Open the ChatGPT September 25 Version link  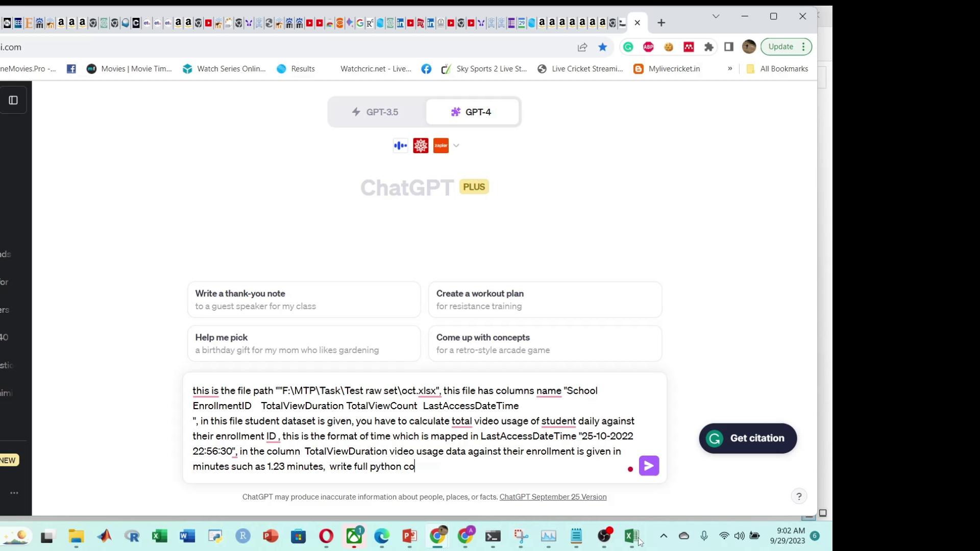pyautogui.click(x=553, y=497)
